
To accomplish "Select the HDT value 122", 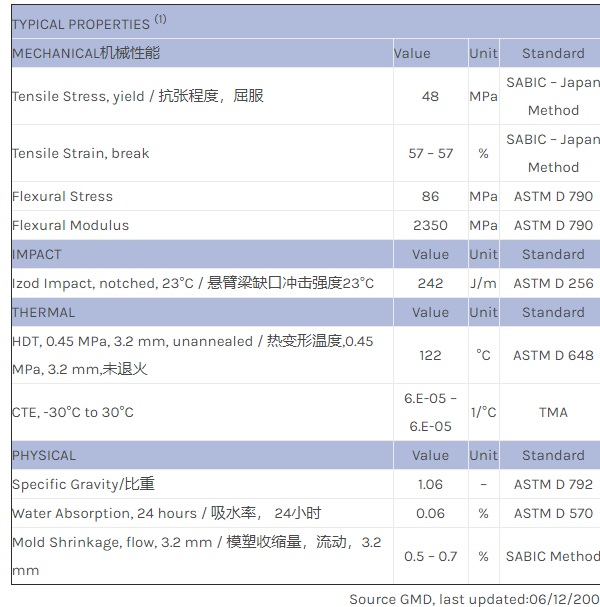I will [430, 355].
